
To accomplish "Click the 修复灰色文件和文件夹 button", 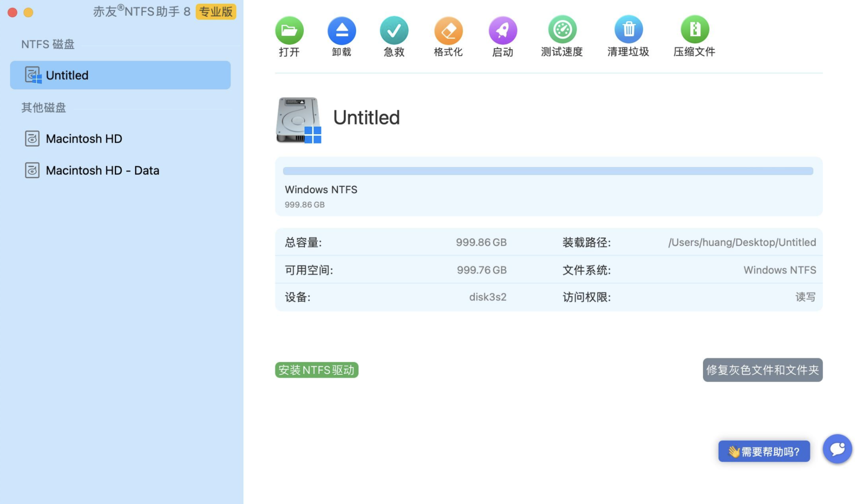I will [763, 370].
